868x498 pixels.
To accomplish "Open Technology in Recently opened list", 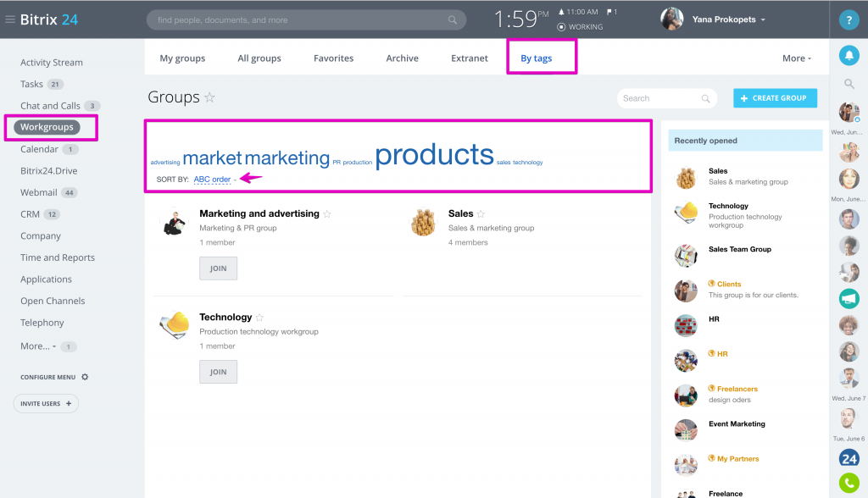I will 728,206.
